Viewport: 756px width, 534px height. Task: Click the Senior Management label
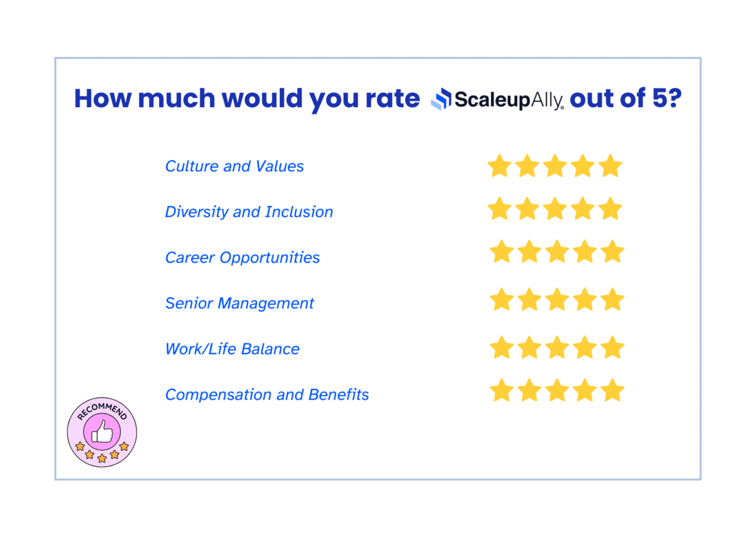(239, 303)
